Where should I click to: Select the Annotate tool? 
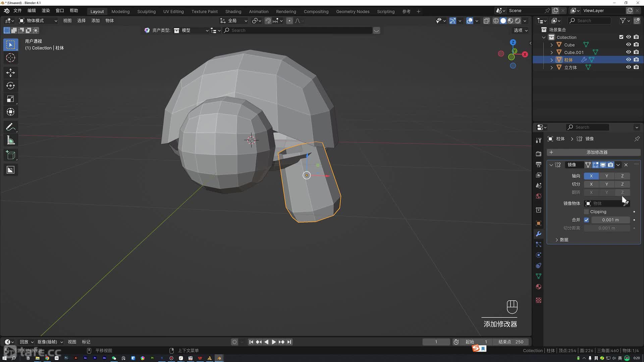pos(10,127)
